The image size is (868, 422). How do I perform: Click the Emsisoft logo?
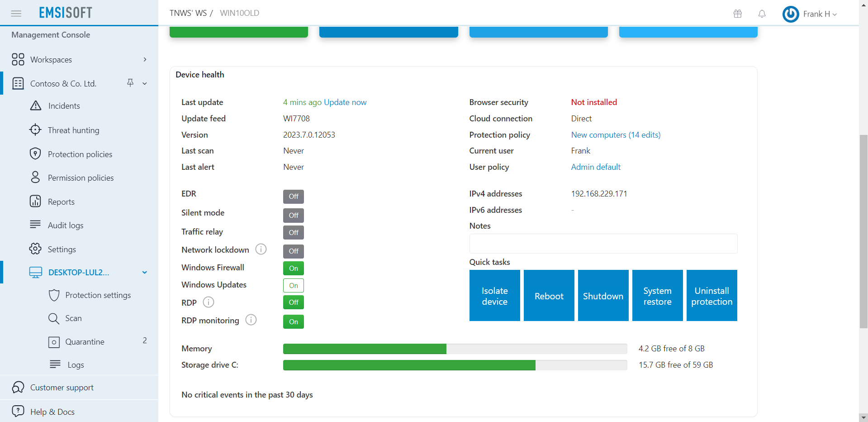pos(66,13)
